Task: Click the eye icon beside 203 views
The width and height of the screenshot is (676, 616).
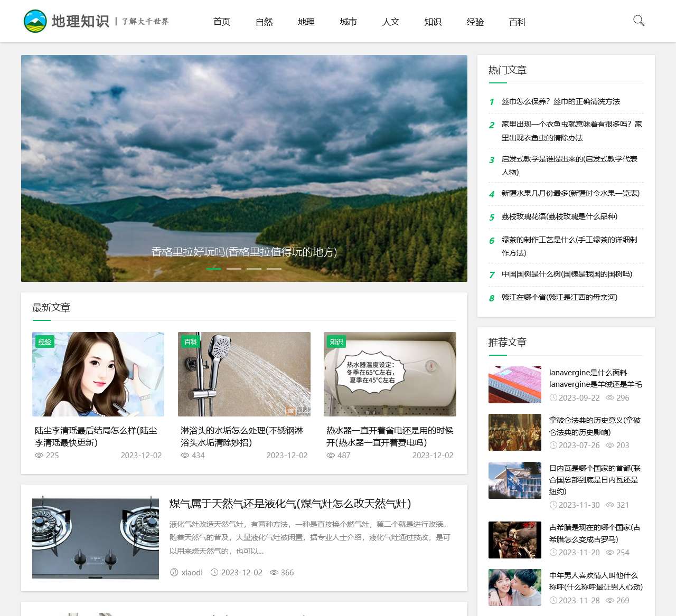Action: tap(610, 445)
